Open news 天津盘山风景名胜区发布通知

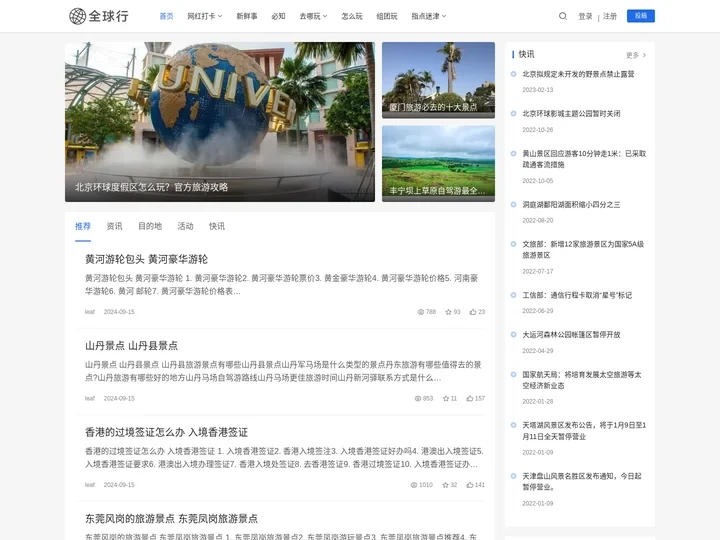[582, 481]
